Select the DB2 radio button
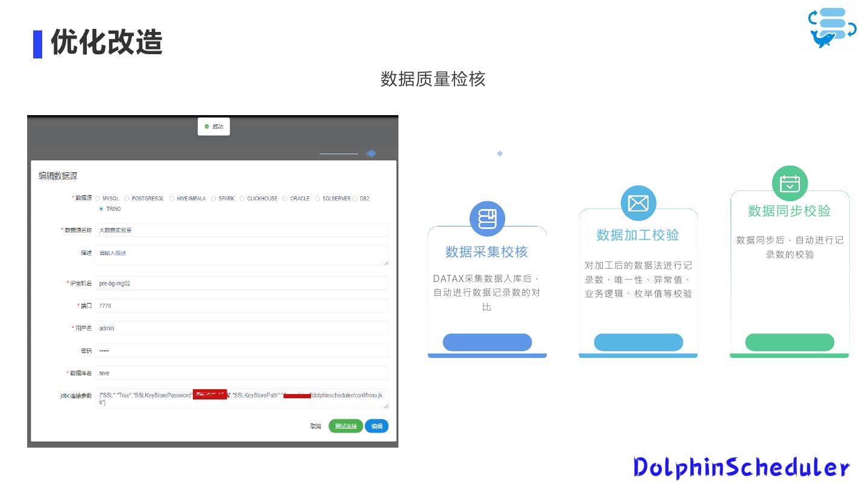 click(355, 198)
